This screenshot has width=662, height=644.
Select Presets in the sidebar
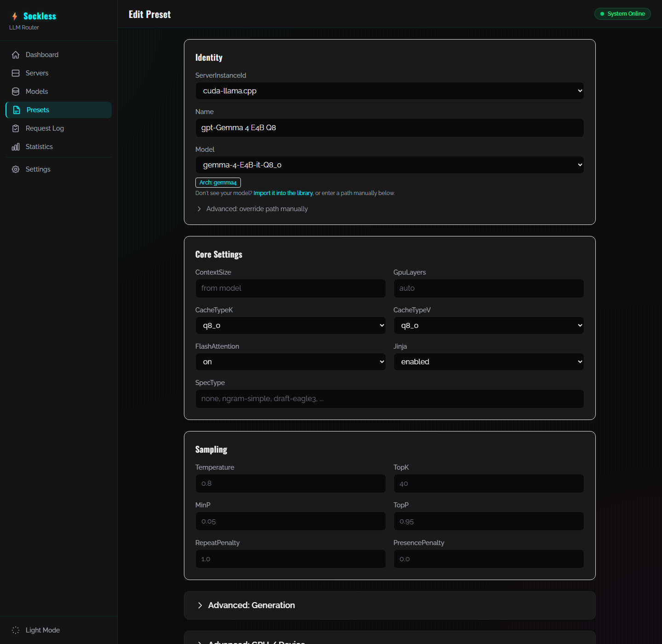tap(58, 110)
